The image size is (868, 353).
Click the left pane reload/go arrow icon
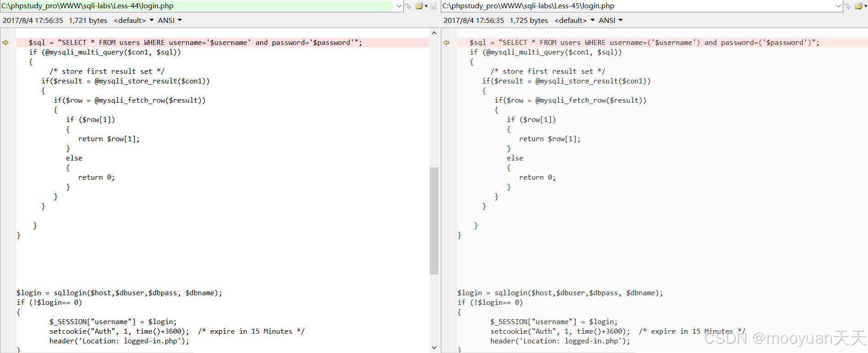408,6
